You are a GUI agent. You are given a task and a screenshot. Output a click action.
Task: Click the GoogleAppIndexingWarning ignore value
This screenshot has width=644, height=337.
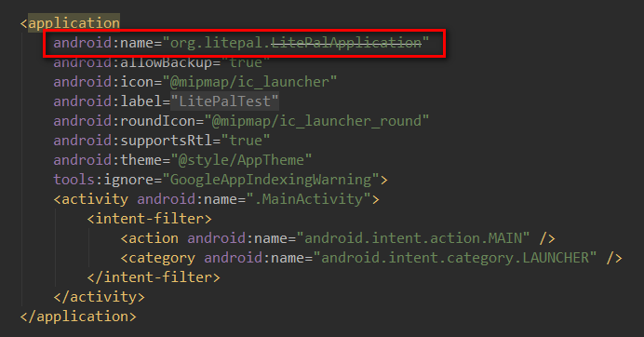pyautogui.click(x=271, y=180)
